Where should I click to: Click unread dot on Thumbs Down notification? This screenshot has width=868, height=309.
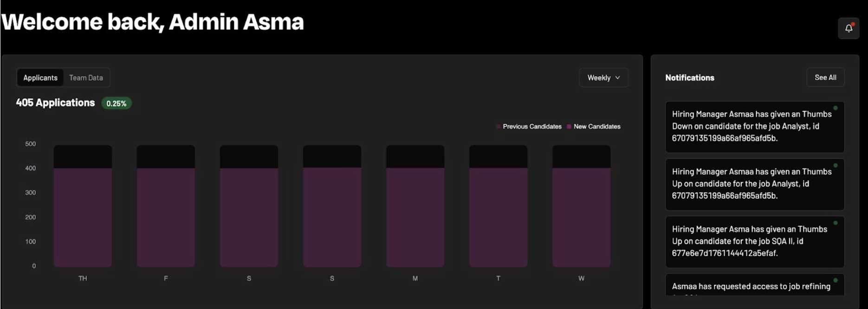coord(836,108)
